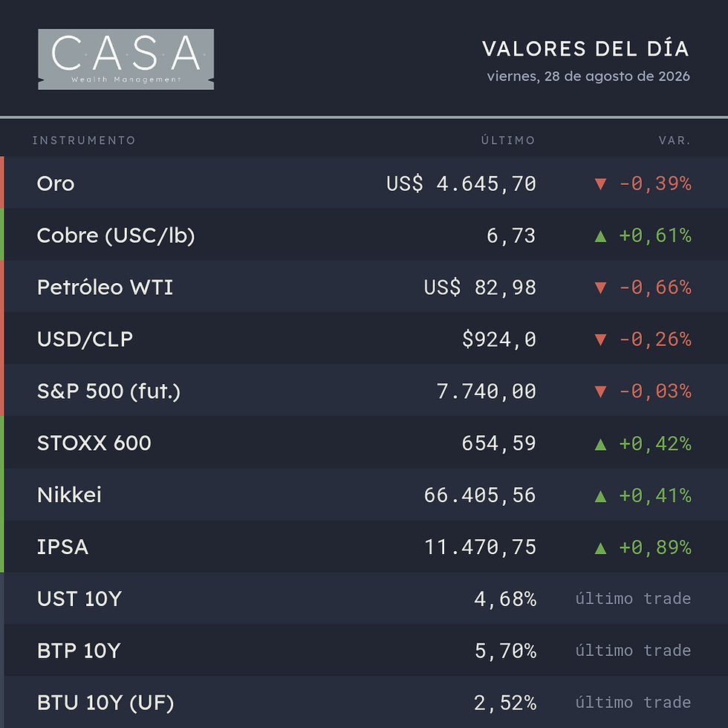728x728 pixels.
Task: Open the Cobre (USC/lb) row label
Action: (116, 235)
